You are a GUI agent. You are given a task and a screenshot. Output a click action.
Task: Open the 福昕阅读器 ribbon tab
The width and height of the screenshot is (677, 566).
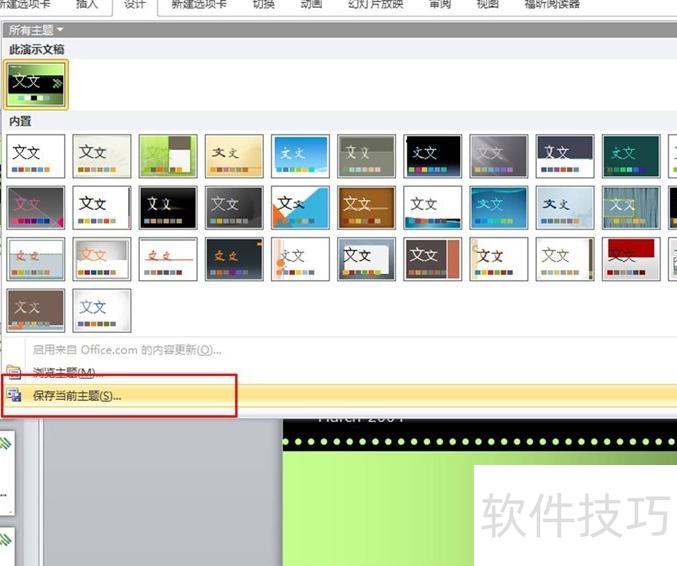(552, 5)
